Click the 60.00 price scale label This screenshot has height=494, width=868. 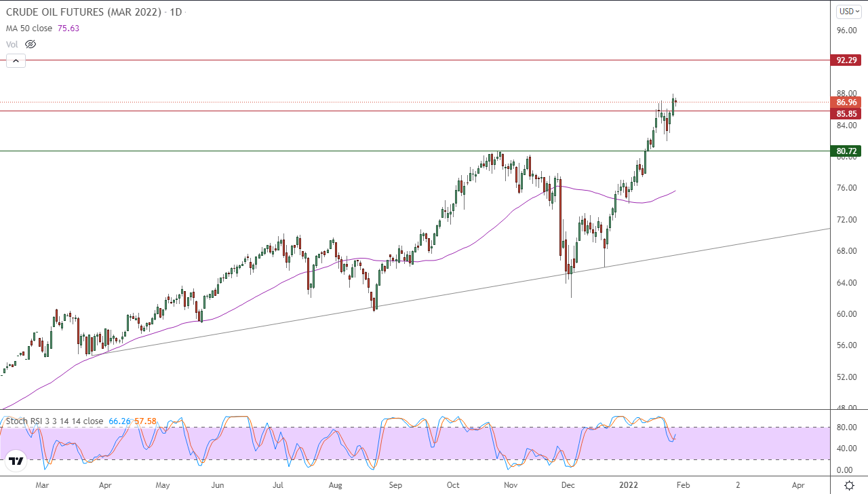pyautogui.click(x=847, y=314)
